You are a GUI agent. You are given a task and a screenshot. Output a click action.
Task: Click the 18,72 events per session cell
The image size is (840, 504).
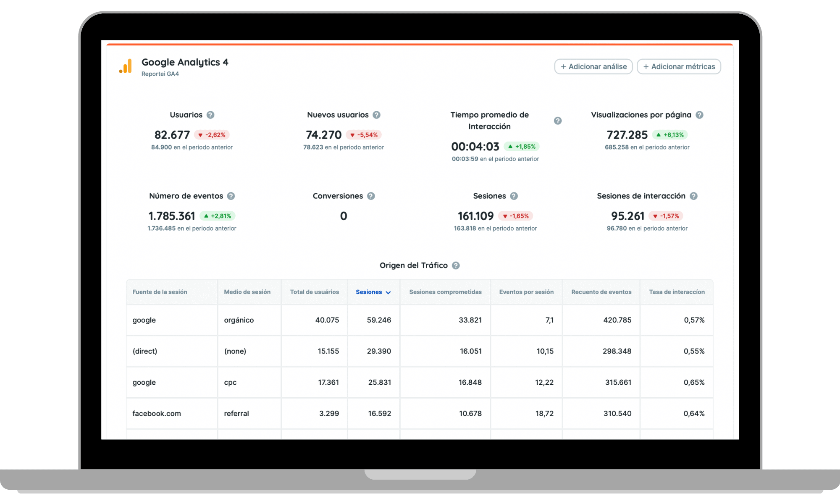tap(527, 413)
